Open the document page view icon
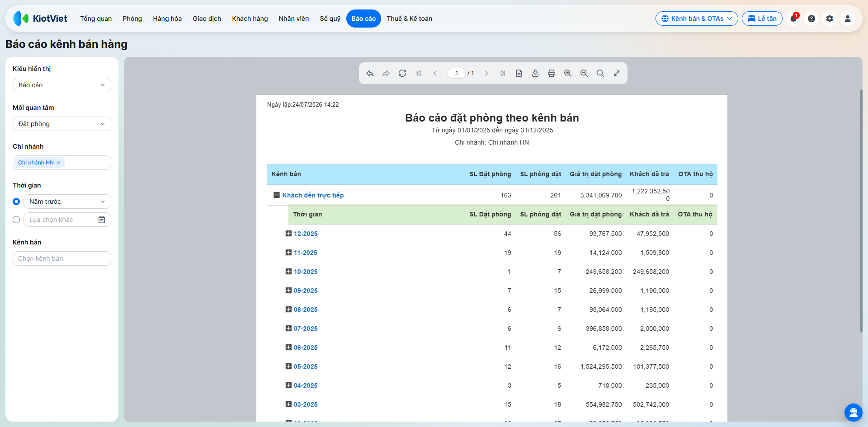 [519, 73]
